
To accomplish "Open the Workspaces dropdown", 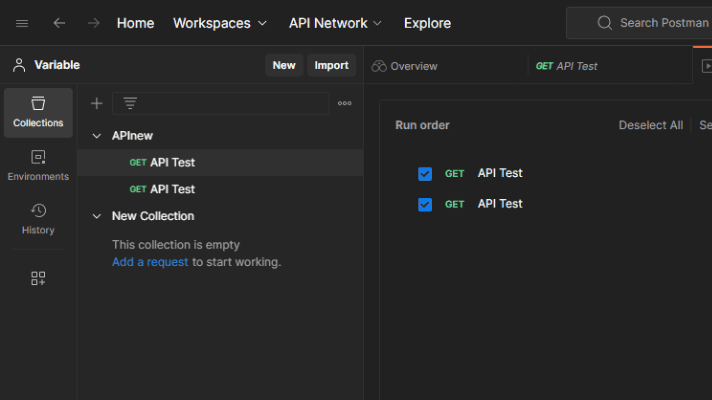I will point(220,23).
